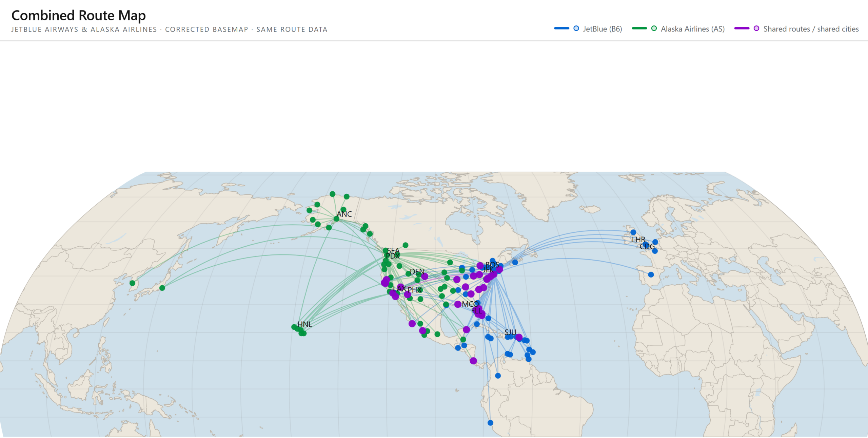Click the SJU airport label
This screenshot has width=868, height=438.
(510, 332)
